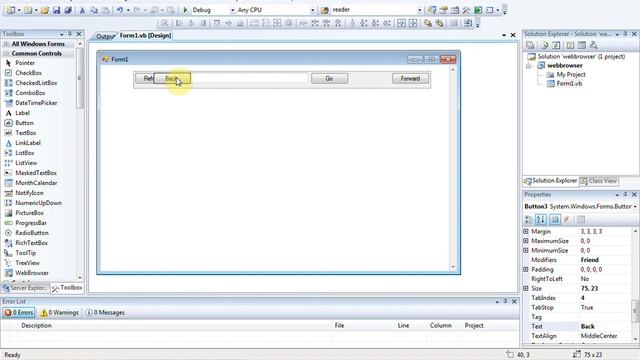Expand the Size property
The height and width of the screenshot is (360, 640).
(526, 288)
